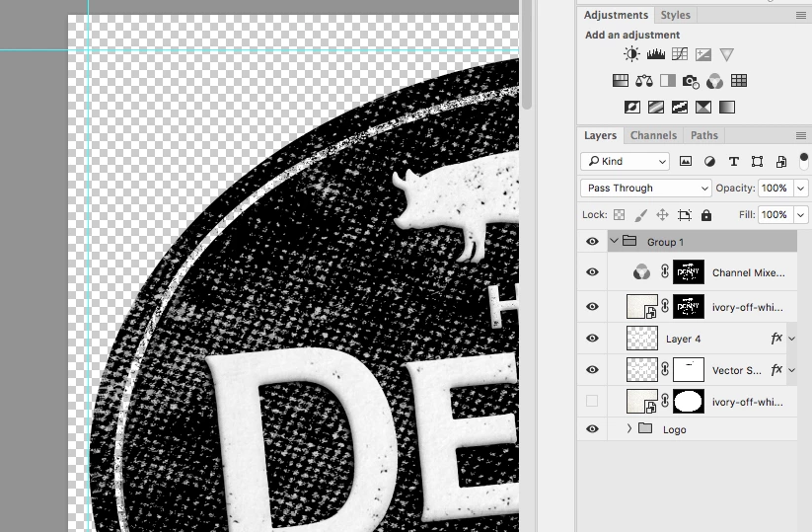Hide the Logo group
The image size is (812, 532).
point(592,429)
